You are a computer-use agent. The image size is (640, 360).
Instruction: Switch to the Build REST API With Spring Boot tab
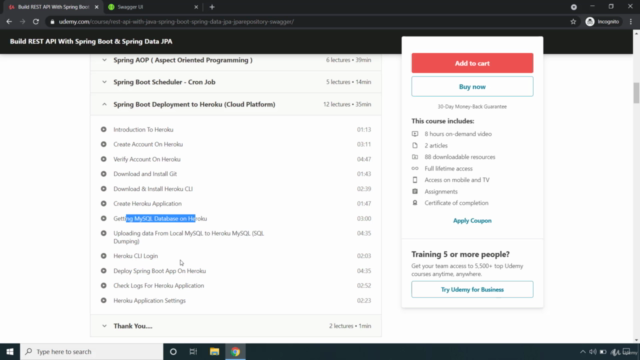tap(53, 7)
